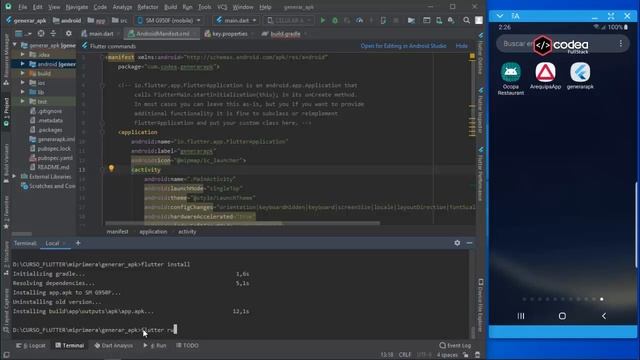
Task: Open project view settings gear icon
Action: 69,33
